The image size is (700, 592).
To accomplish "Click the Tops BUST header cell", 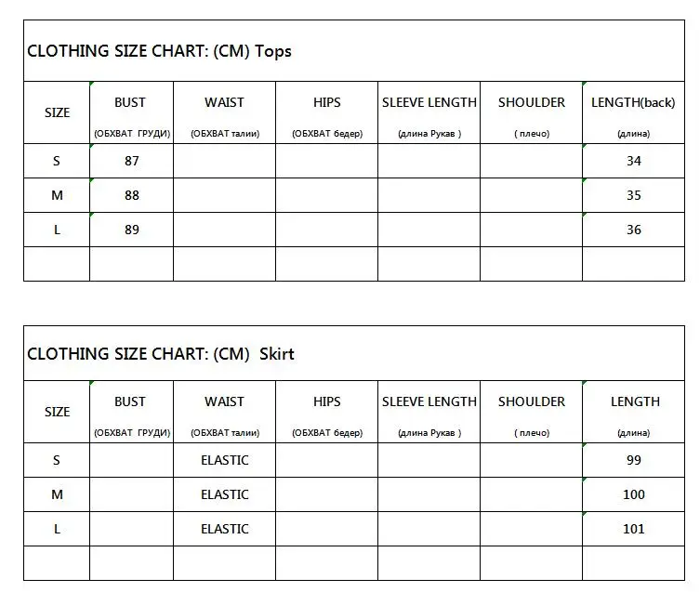I will (x=132, y=112).
